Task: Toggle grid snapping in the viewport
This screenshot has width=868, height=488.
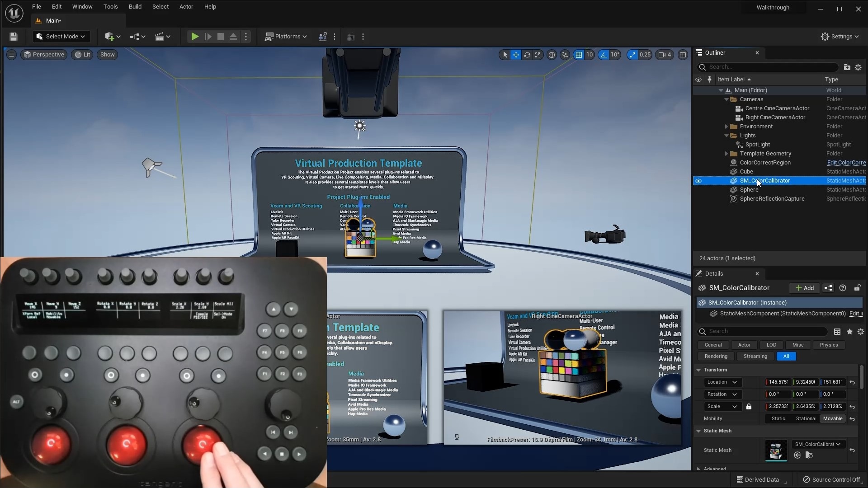Action: point(579,55)
